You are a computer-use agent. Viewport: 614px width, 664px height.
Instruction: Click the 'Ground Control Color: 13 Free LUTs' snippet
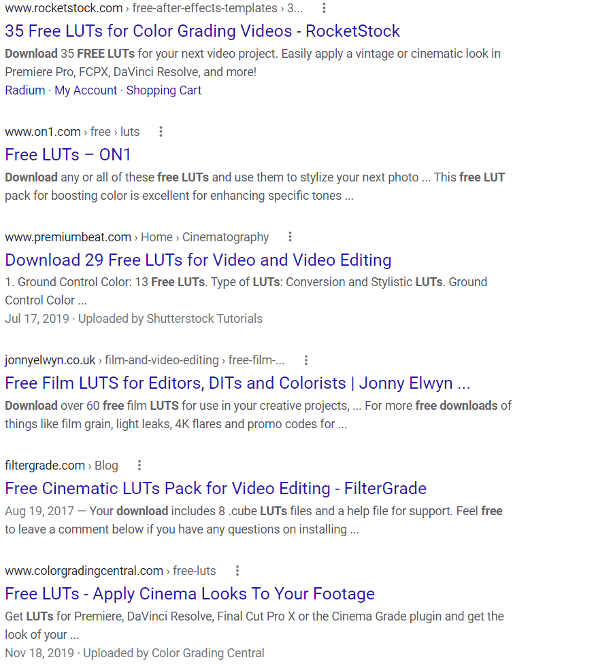[246, 291]
